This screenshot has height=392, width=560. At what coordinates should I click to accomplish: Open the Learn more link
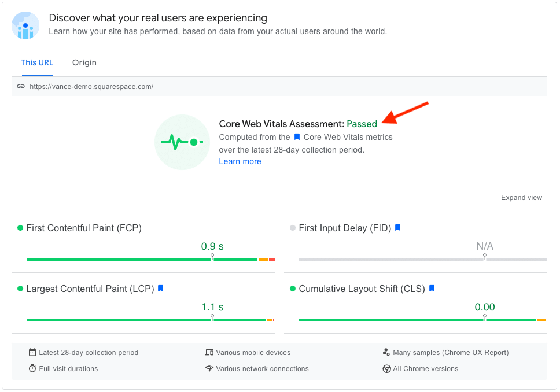[240, 162]
